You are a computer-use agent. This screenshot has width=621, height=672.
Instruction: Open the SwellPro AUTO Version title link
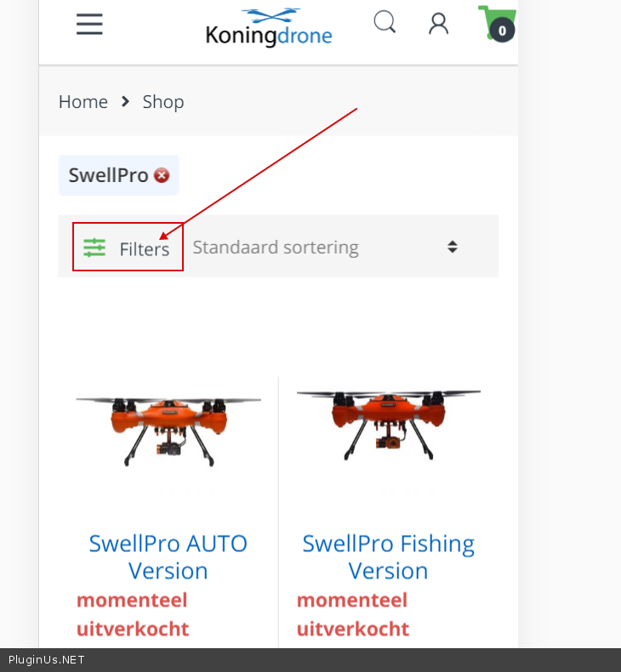(x=168, y=556)
